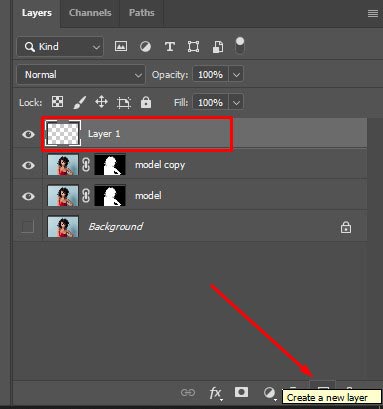Expand the Opacity slider arrow
The height and width of the screenshot is (409, 383).
236,74
